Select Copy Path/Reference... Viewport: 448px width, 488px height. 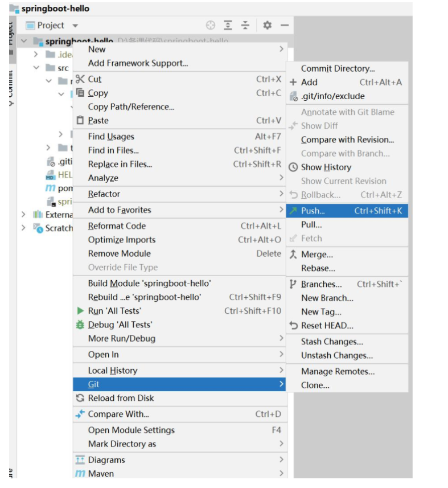179,106
